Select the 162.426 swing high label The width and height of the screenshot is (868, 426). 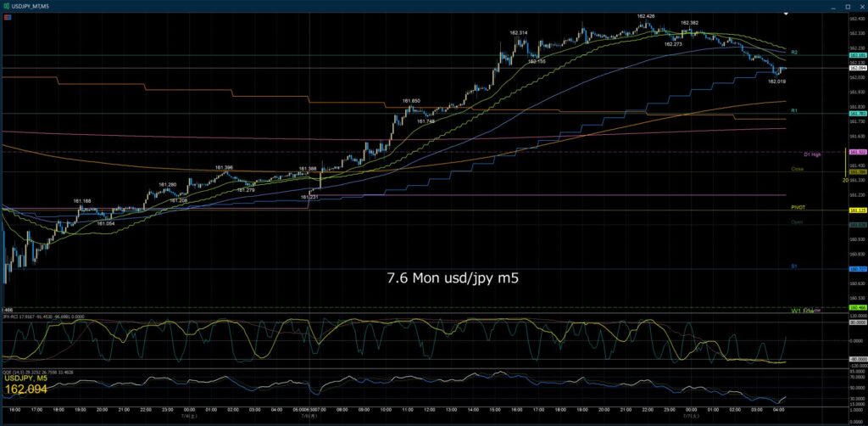coord(646,17)
